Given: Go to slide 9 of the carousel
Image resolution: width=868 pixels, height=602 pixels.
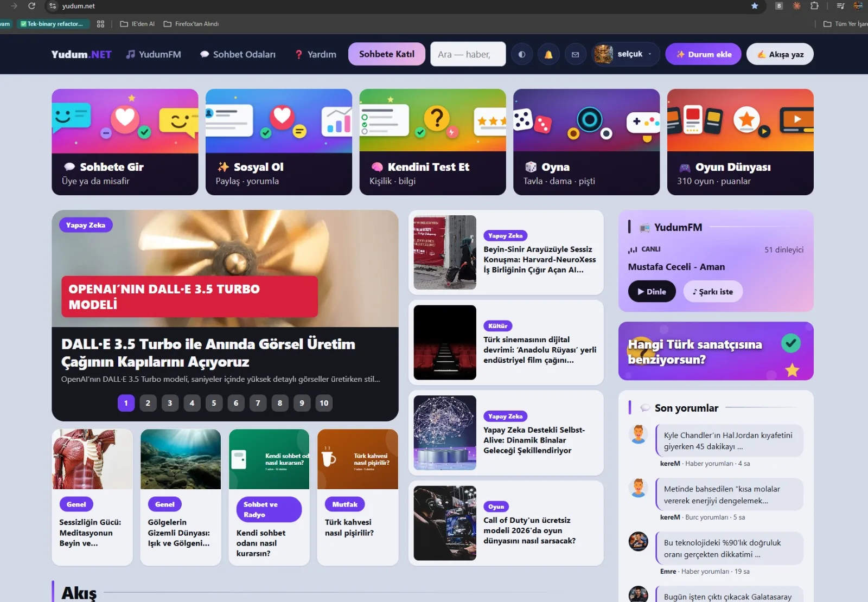Looking at the screenshot, I should [x=302, y=403].
